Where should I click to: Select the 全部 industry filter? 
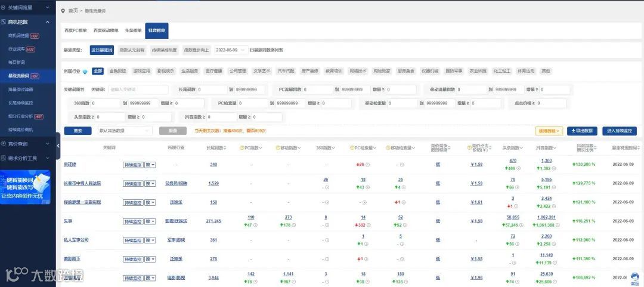(x=97, y=71)
